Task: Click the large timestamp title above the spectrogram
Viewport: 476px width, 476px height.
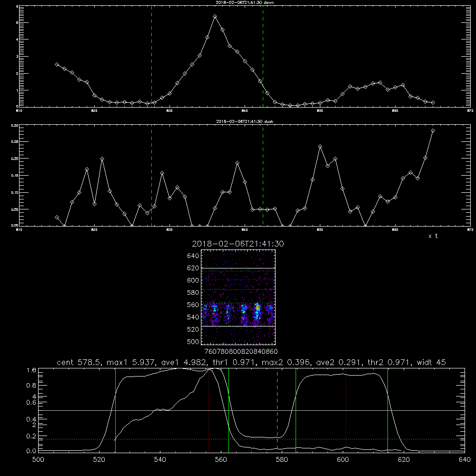Action: click(x=238, y=244)
